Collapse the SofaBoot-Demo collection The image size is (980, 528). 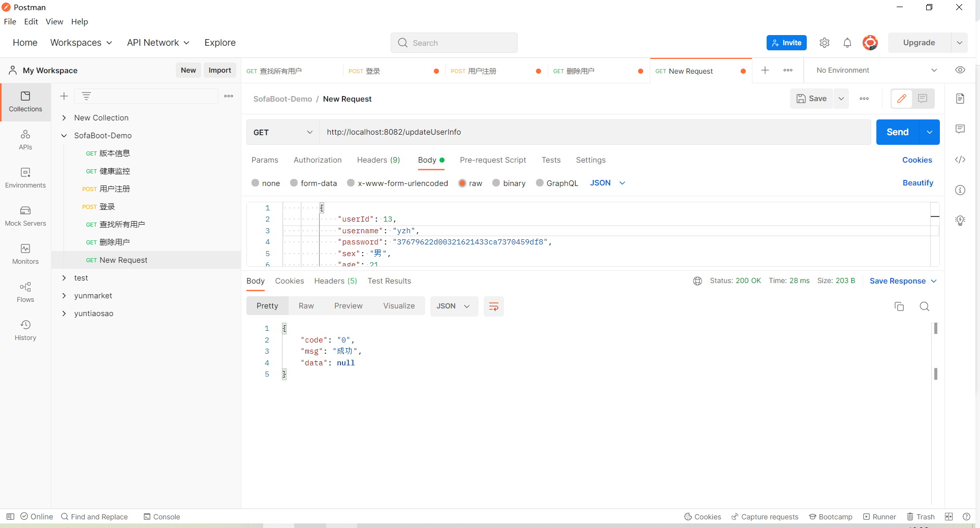pos(64,135)
